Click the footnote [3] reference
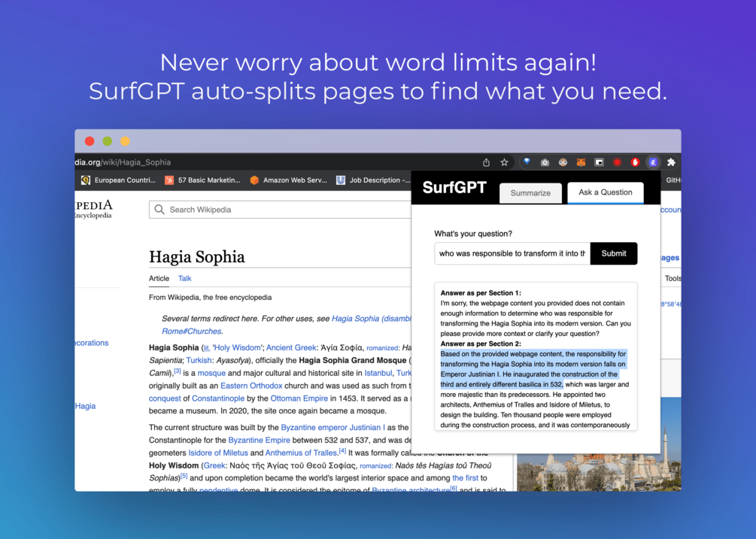The height and width of the screenshot is (539, 756). pyautogui.click(x=177, y=371)
